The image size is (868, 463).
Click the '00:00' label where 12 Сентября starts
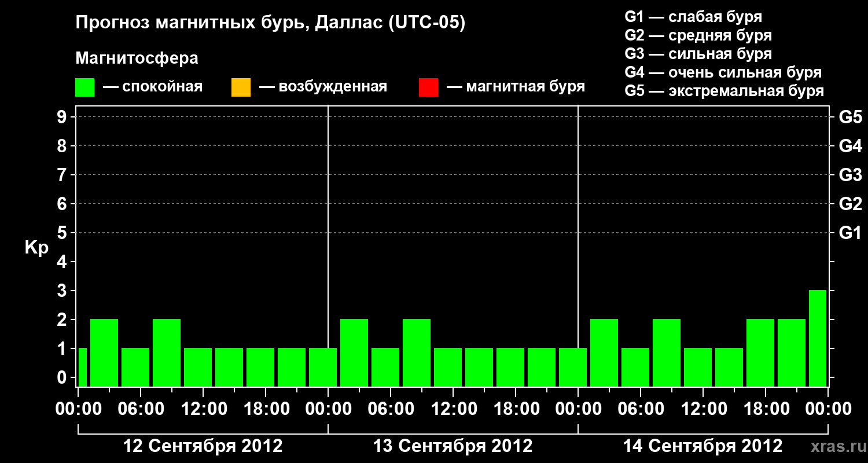click(78, 409)
